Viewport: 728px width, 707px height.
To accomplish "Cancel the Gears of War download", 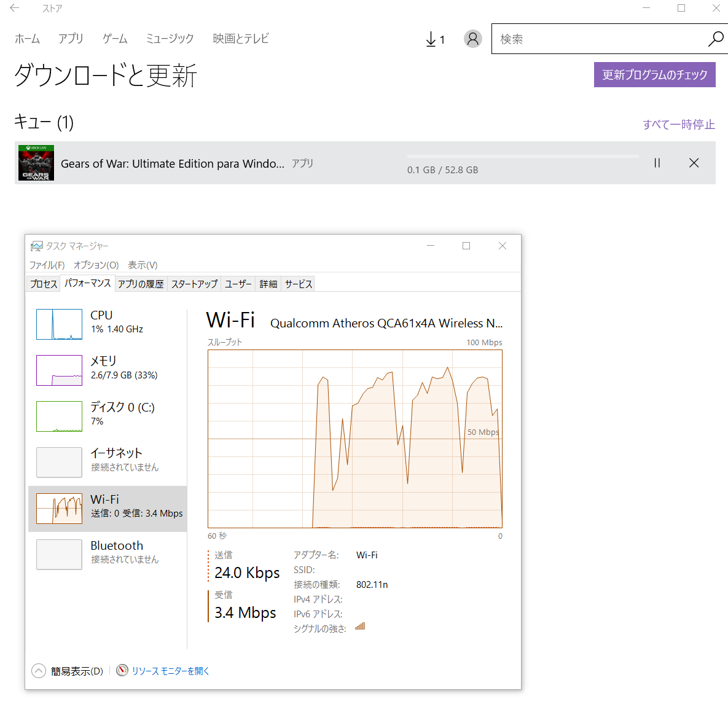I will 694,163.
